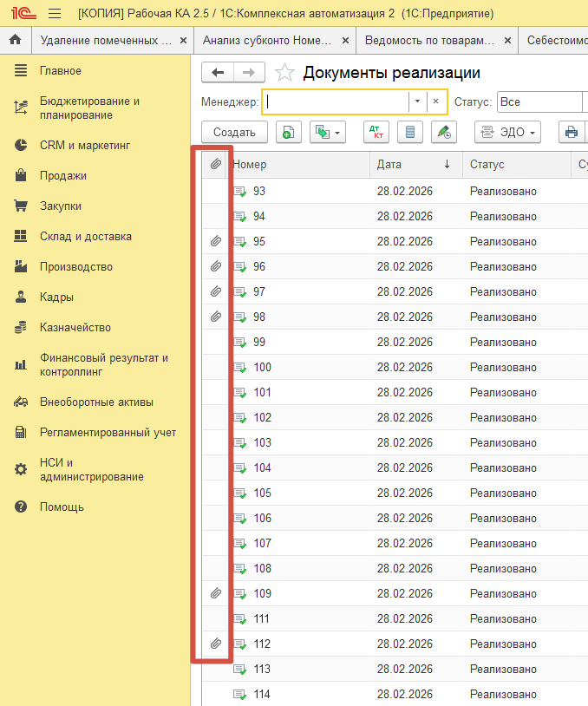
Task: Click the printer icon button
Action: (x=572, y=133)
